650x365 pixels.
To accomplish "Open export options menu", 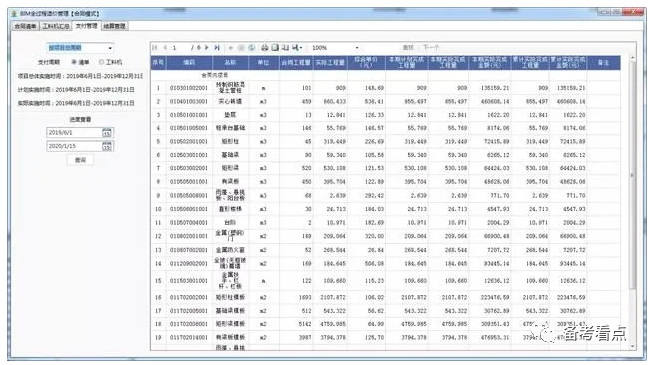I will point(297,48).
